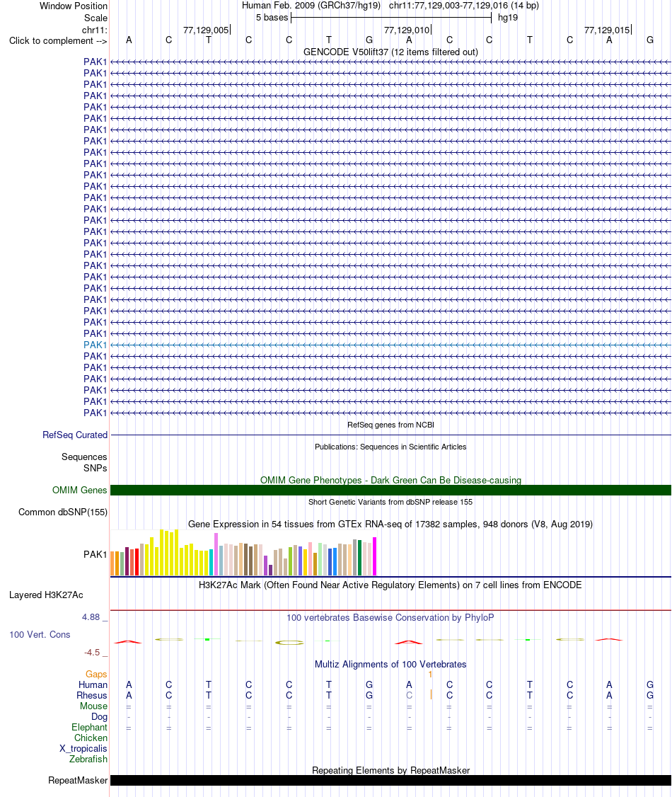Click the gray mismatched C in Rhesus row
Screen dimensions: 672x797
pyautogui.click(x=410, y=695)
